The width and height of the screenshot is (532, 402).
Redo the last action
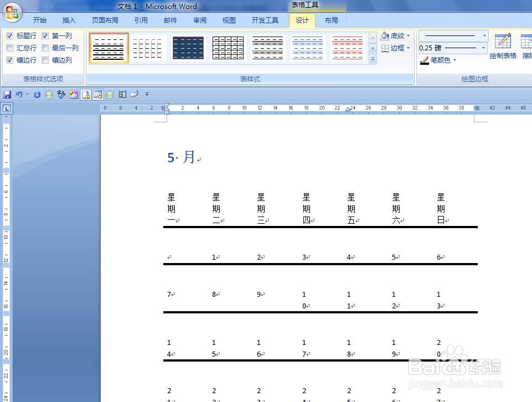point(37,95)
